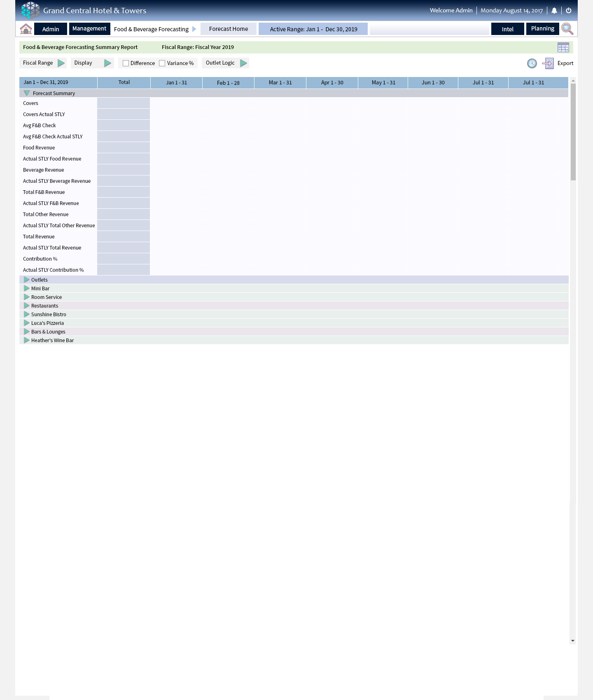This screenshot has width=593, height=700.
Task: Open the clock history icon
Action: click(532, 63)
